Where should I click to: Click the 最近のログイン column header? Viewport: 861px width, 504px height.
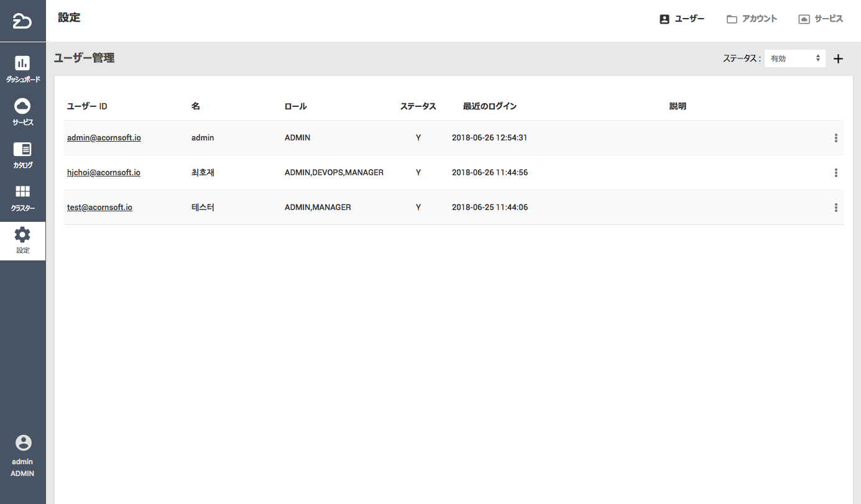[489, 106]
